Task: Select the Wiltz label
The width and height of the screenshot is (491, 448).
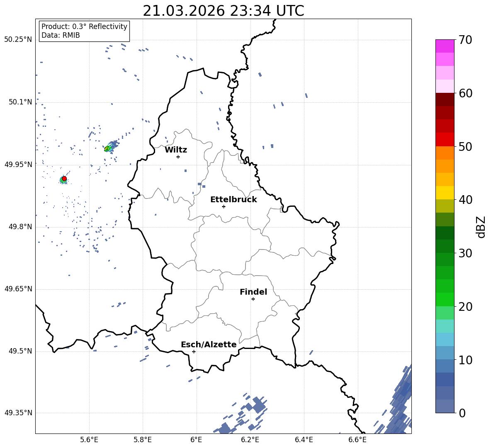Action: coord(176,150)
